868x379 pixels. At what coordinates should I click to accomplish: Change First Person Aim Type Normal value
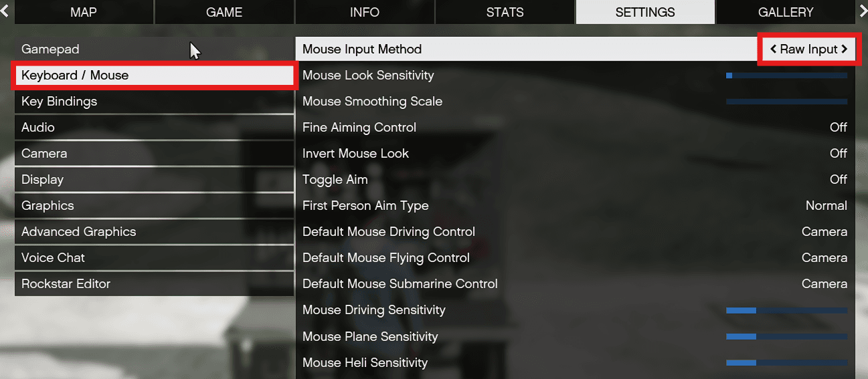pyautogui.click(x=826, y=206)
